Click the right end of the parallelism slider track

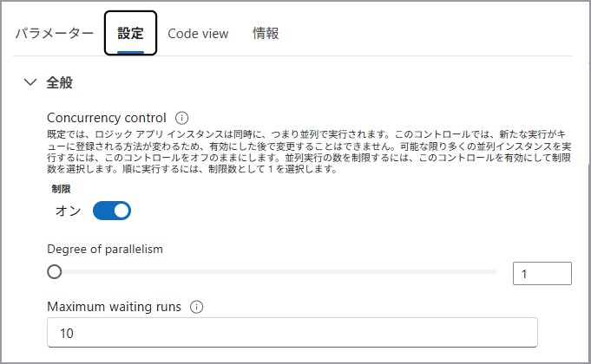point(495,272)
